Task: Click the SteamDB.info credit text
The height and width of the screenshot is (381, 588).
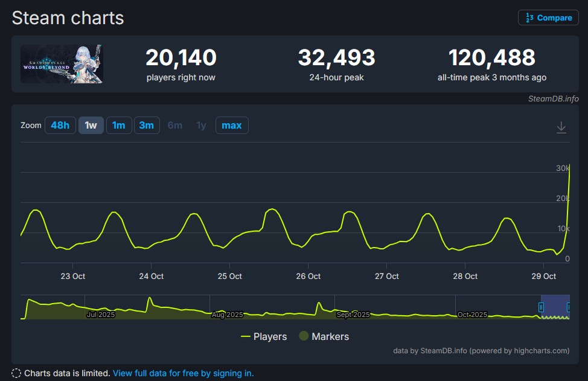Action: (x=553, y=98)
